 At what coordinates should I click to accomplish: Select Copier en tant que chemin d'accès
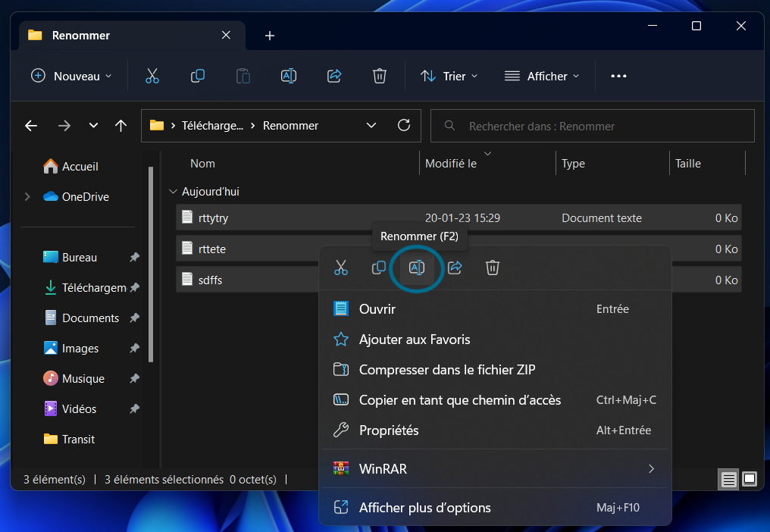coord(495,400)
